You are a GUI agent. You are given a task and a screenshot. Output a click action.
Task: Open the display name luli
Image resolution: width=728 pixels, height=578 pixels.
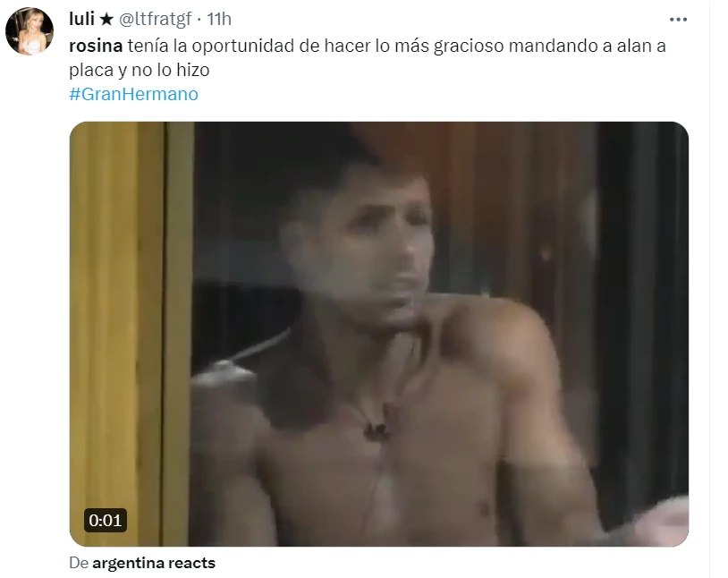coord(81,19)
